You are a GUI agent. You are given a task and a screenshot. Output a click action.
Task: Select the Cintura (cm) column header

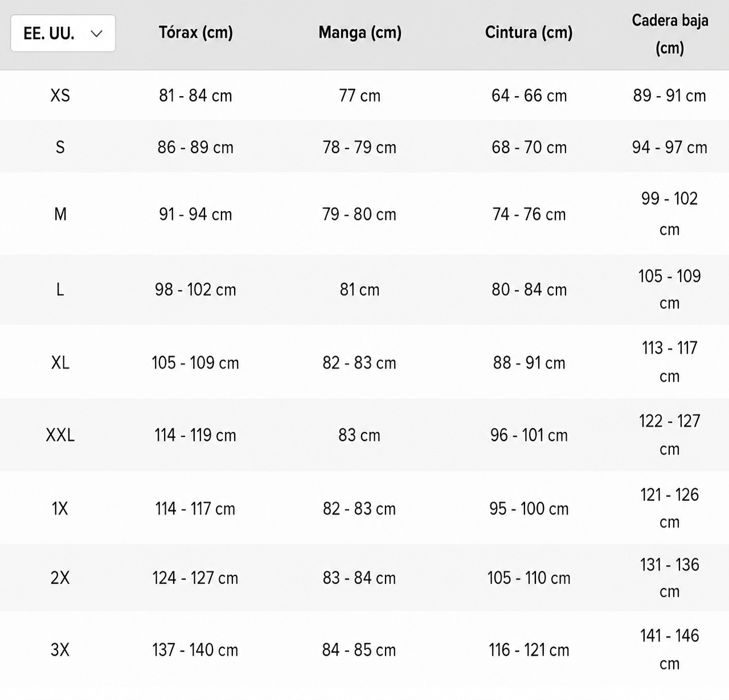pyautogui.click(x=529, y=32)
